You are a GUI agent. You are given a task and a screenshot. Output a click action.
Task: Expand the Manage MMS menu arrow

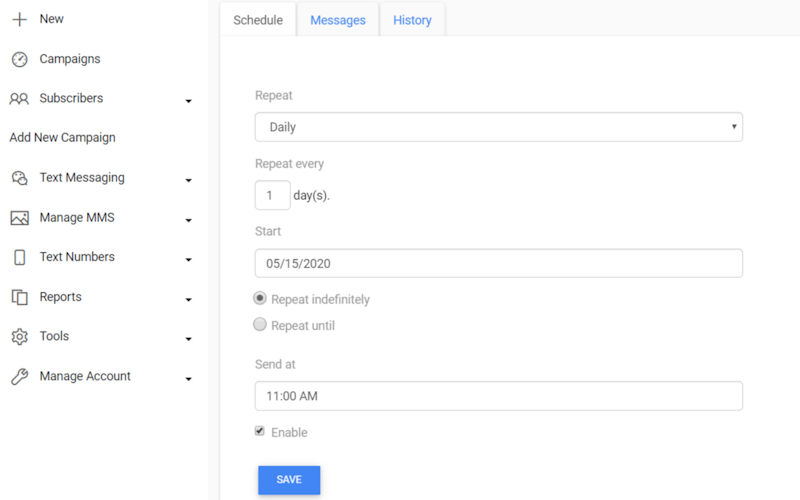[188, 220]
